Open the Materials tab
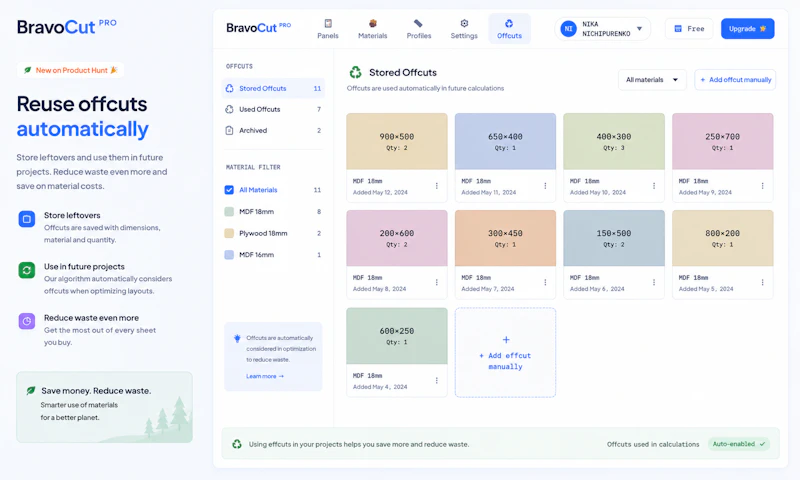 point(372,29)
